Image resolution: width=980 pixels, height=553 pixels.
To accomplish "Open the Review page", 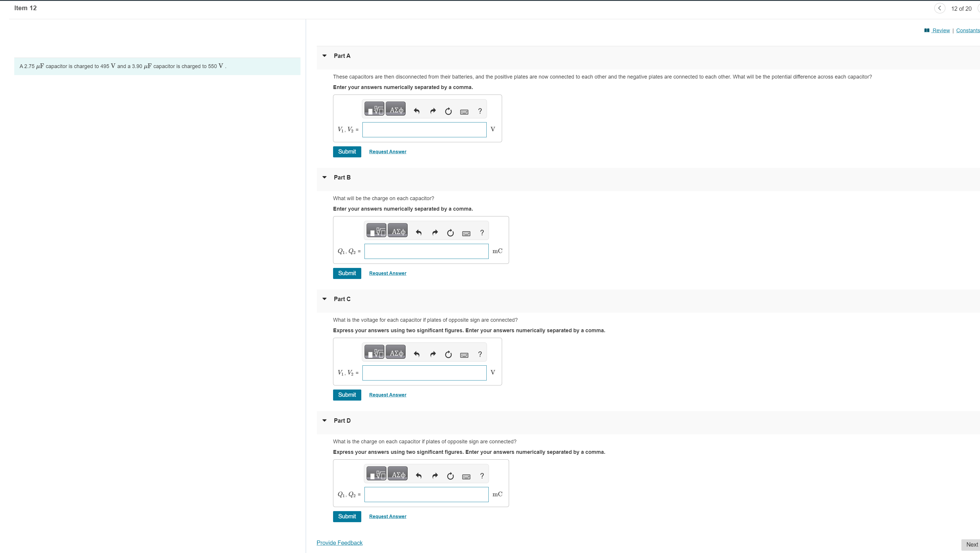I will coord(940,30).
